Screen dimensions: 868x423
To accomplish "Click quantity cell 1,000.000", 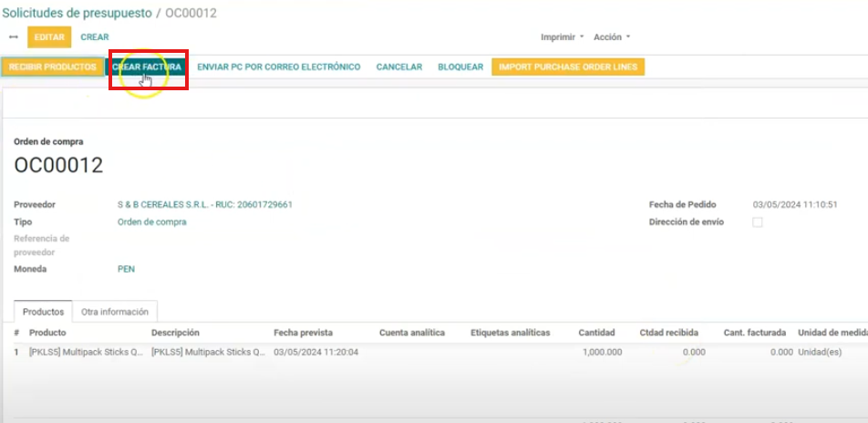I will click(603, 352).
